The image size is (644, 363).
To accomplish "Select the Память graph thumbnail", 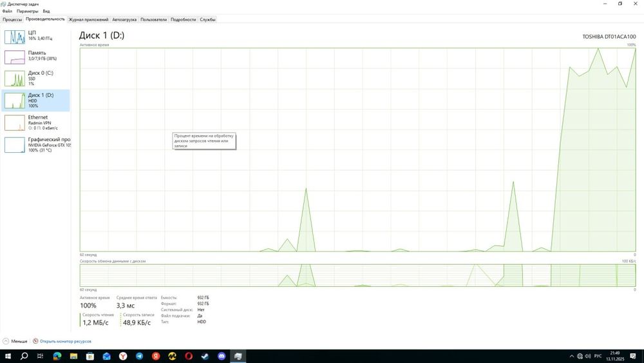I will tap(15, 57).
